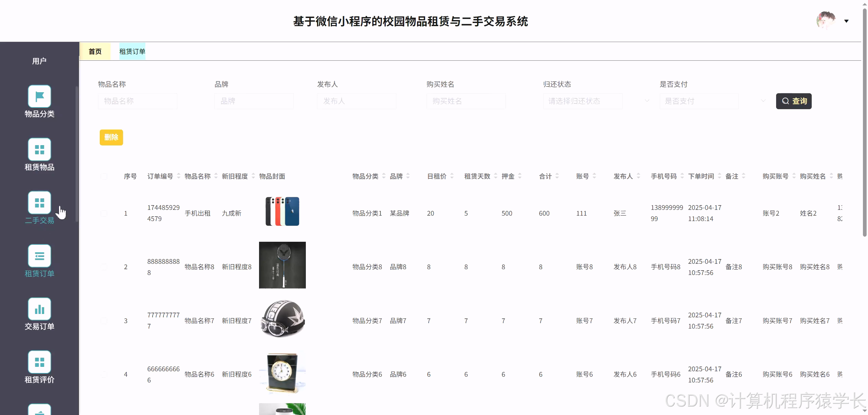Click the magnifier icon inside 查询 button
This screenshot has width=868, height=415.
click(786, 101)
